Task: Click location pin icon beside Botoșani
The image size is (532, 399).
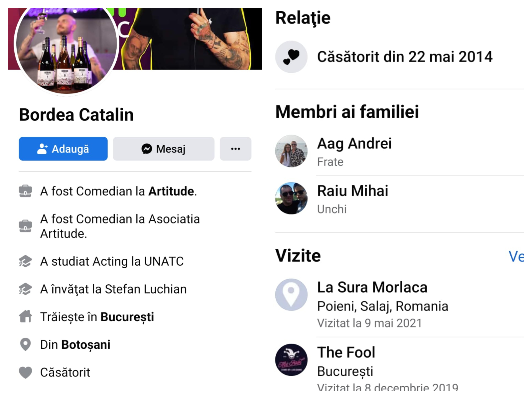Action: point(25,344)
